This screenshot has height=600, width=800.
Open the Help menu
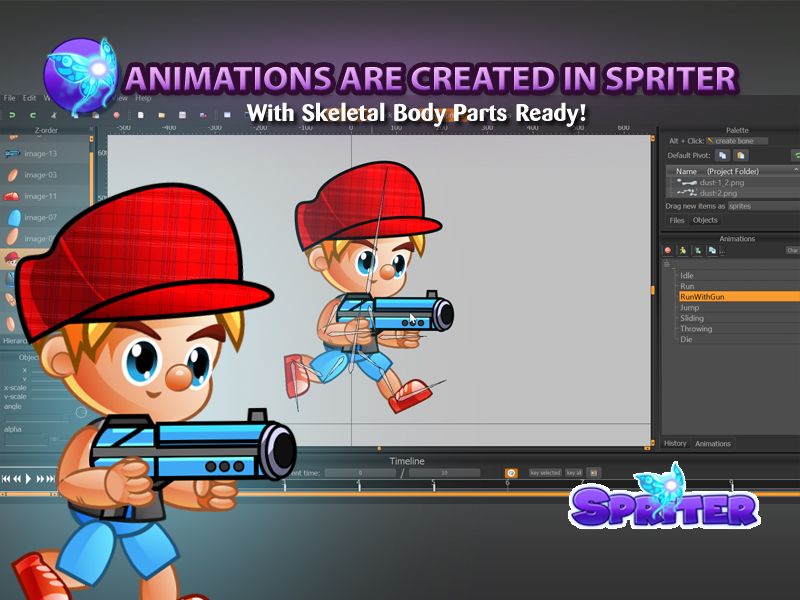143,97
